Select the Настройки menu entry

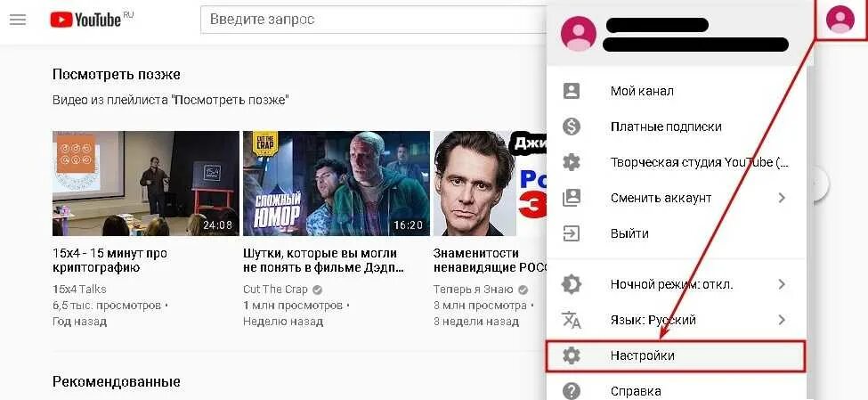[676, 356]
